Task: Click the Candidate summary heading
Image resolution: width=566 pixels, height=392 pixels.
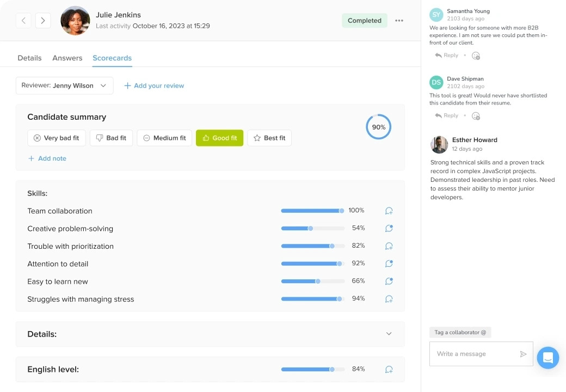Action: [67, 117]
